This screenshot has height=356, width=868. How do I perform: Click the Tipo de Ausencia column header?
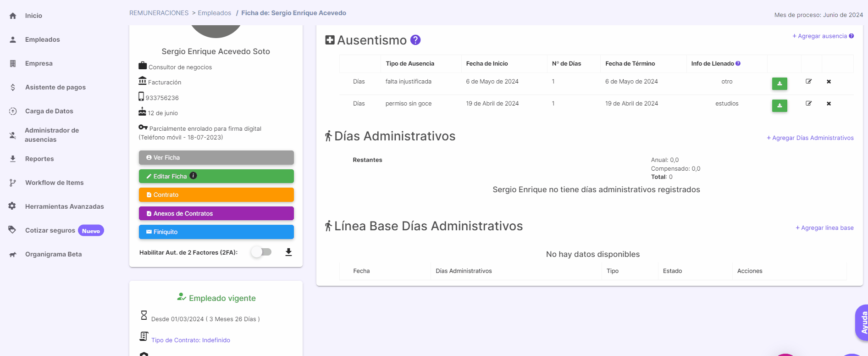pyautogui.click(x=410, y=63)
